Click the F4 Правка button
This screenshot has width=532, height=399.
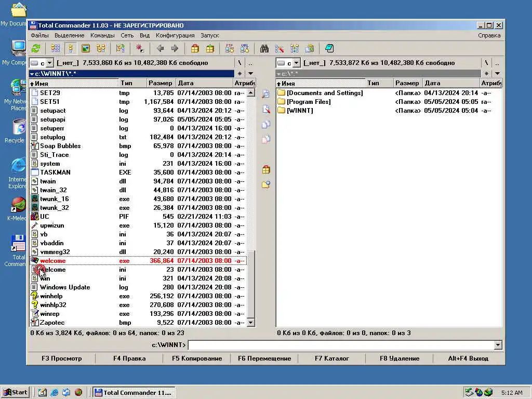click(129, 358)
